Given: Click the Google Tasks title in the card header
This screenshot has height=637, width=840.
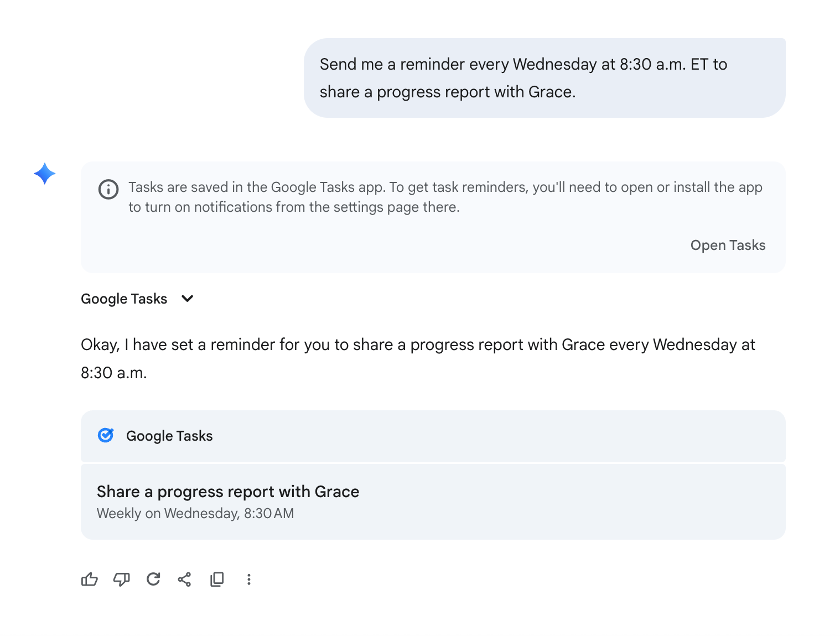Looking at the screenshot, I should (x=169, y=436).
